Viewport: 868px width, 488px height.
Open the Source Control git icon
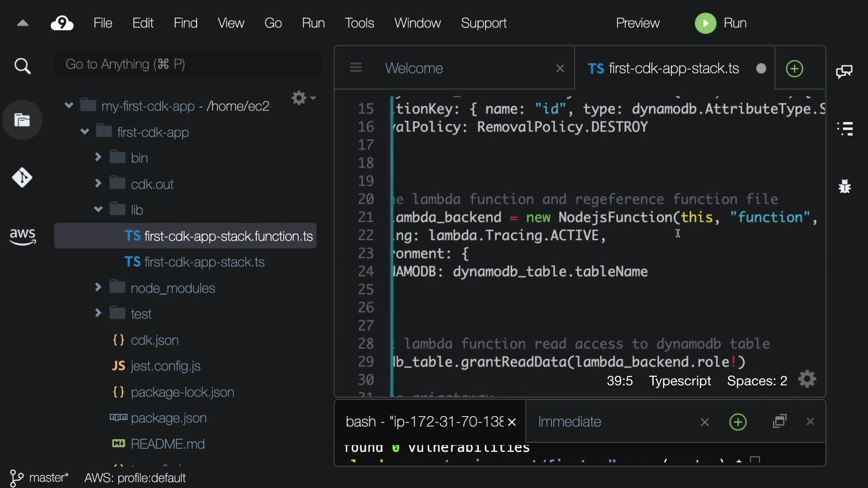22,178
